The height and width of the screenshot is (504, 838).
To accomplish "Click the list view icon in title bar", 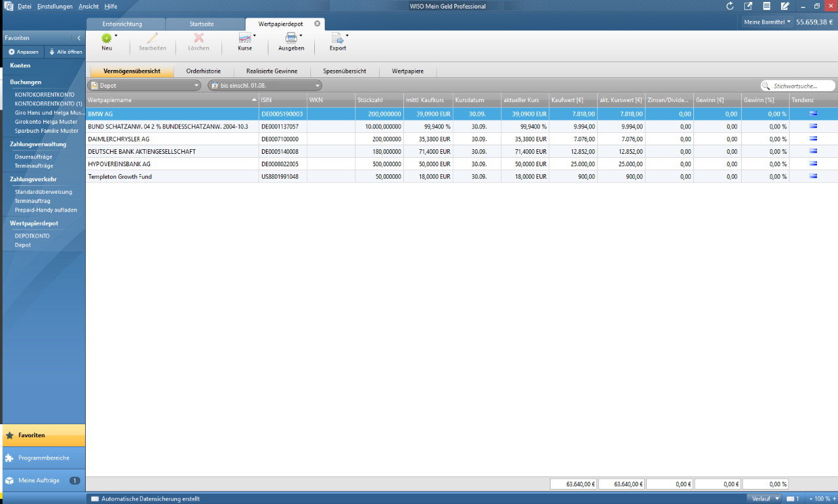I will tap(767, 6).
